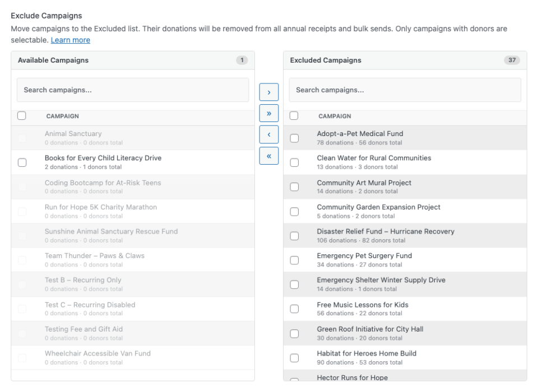Check Community Art Mural Project checkbox
The height and width of the screenshot is (392, 538).
294,186
